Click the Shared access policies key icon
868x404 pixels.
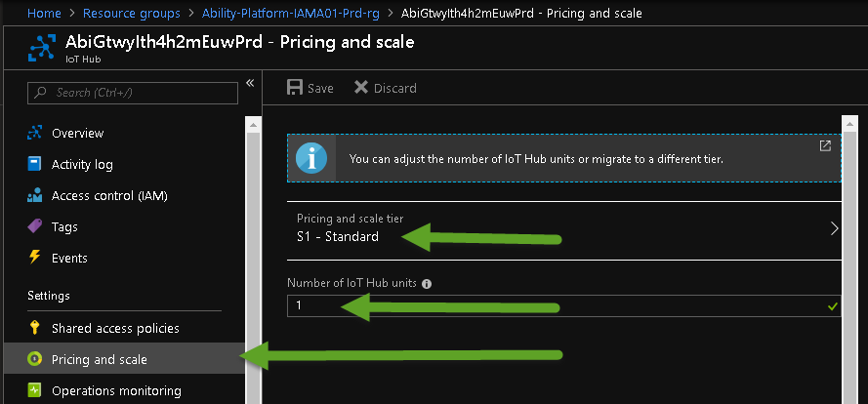click(x=35, y=328)
